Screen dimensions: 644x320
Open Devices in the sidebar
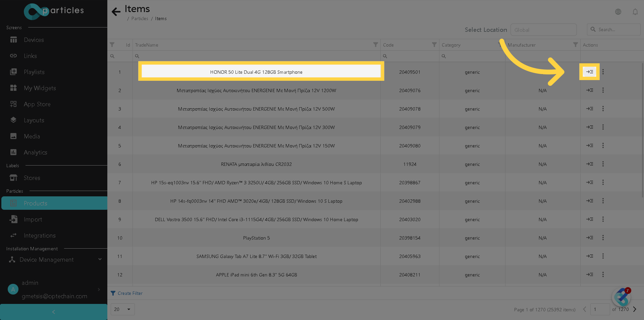[x=34, y=40]
